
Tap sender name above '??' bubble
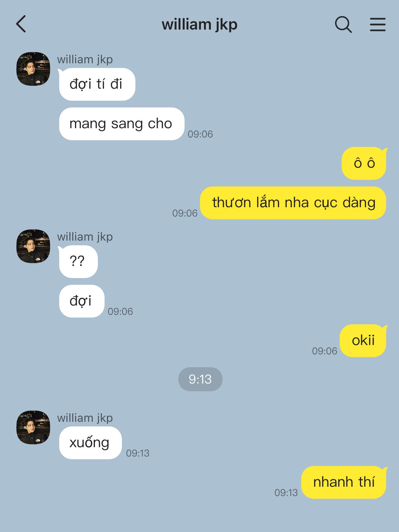tap(85, 237)
